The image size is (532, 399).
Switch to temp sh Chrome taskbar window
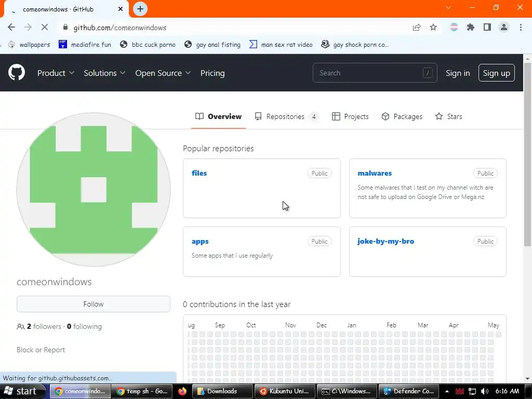142,391
